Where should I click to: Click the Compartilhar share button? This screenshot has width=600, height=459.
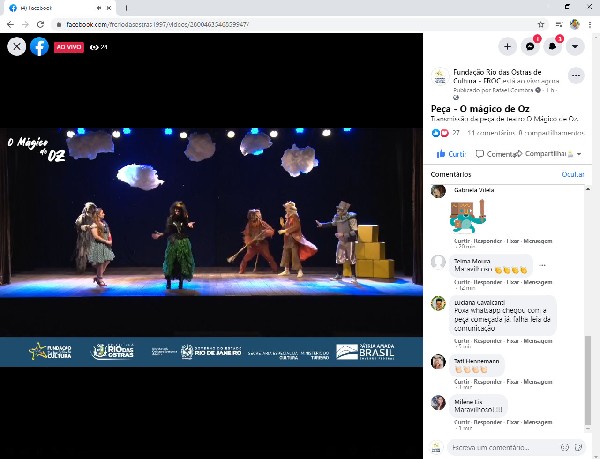point(540,154)
